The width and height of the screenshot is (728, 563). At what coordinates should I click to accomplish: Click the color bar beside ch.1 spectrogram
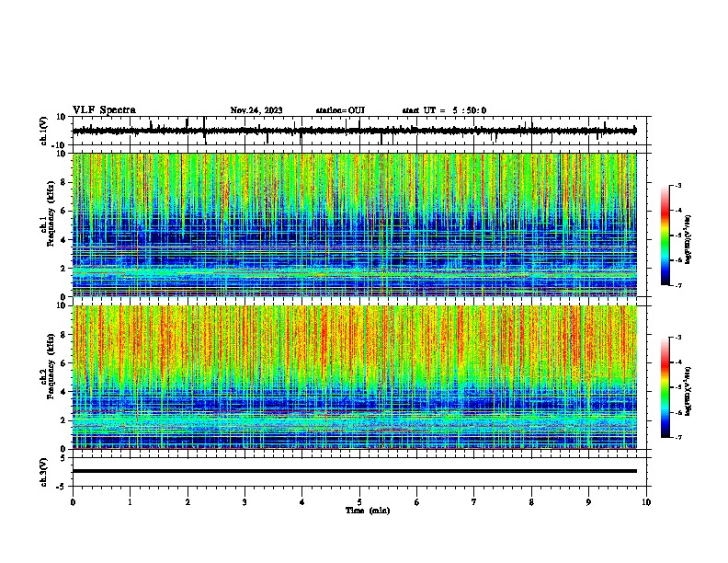(665, 236)
